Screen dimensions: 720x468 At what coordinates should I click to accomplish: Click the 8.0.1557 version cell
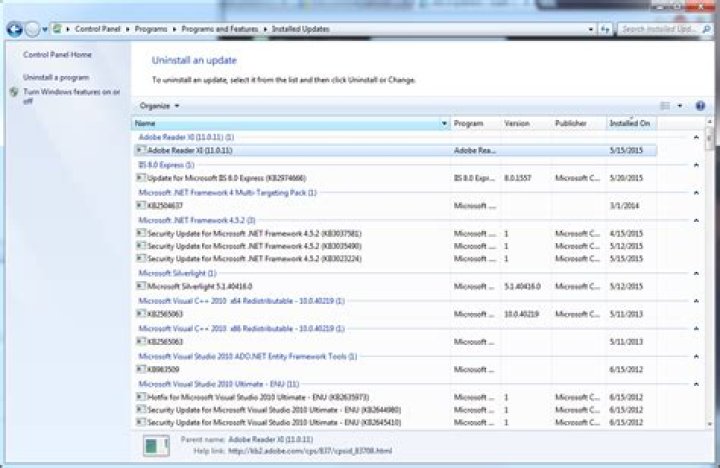518,178
